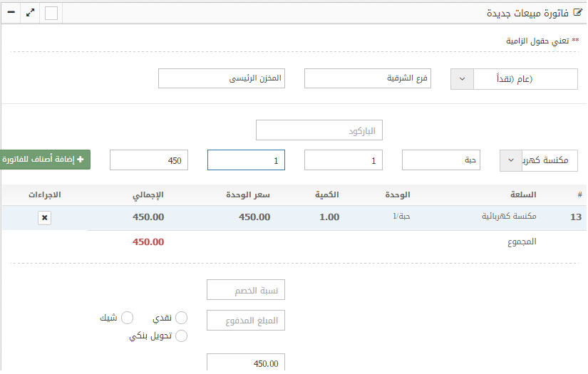Screen dimensions: 588x374
Task: Expand the item dropdown مكنسة كهربائية
Action: (x=511, y=160)
